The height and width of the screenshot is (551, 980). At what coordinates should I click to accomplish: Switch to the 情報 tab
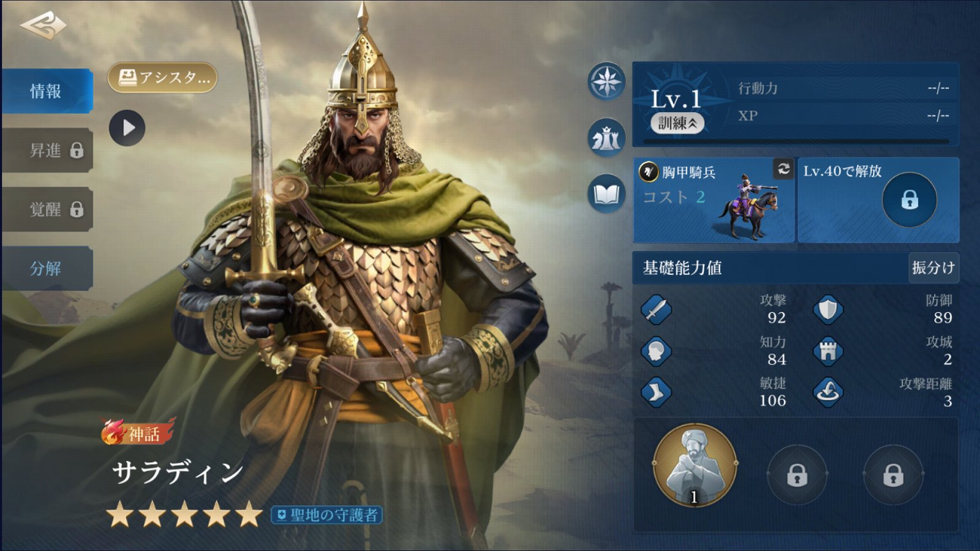click(47, 91)
